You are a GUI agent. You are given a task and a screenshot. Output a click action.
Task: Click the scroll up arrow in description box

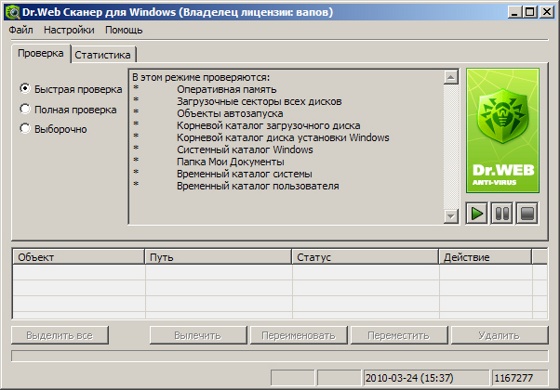pyautogui.click(x=451, y=77)
